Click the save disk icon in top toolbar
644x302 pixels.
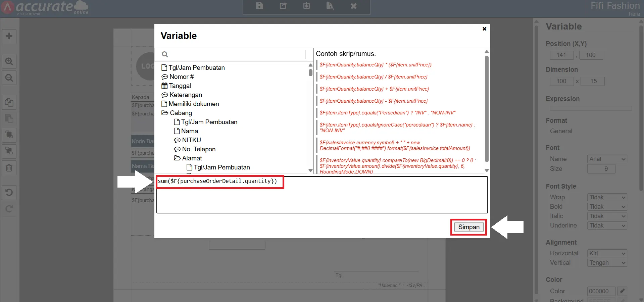pyautogui.click(x=259, y=6)
